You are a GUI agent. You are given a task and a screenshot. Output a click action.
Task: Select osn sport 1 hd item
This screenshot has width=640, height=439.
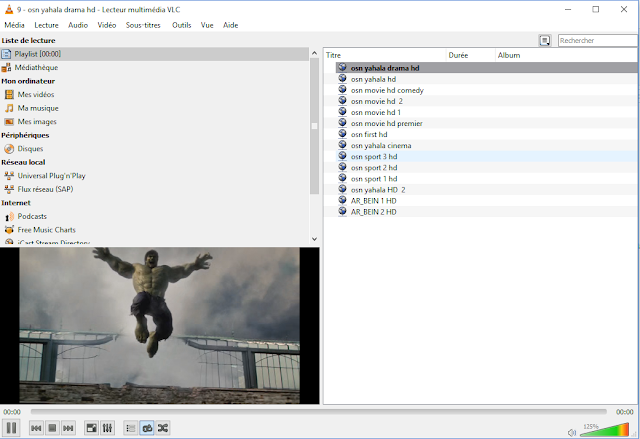tap(487, 179)
